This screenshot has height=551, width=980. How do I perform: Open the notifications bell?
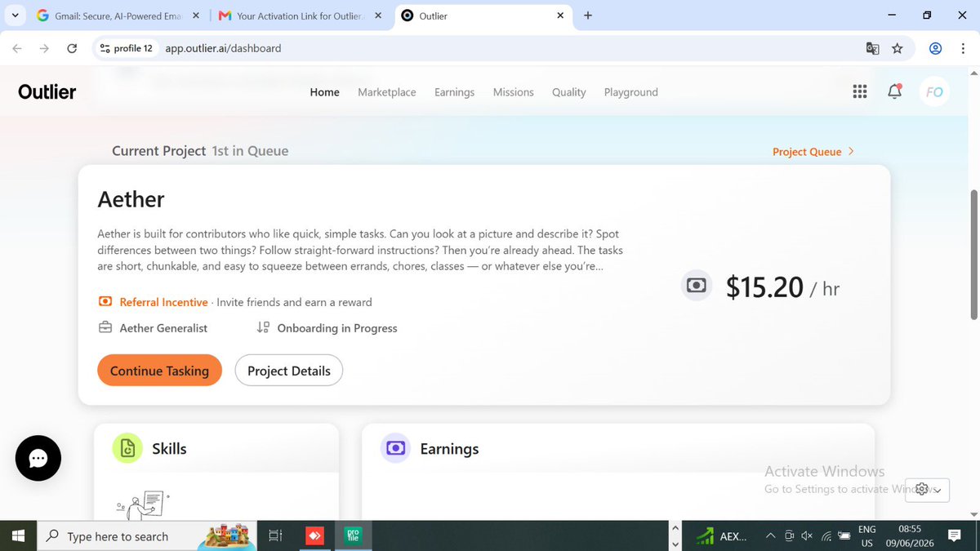tap(895, 91)
